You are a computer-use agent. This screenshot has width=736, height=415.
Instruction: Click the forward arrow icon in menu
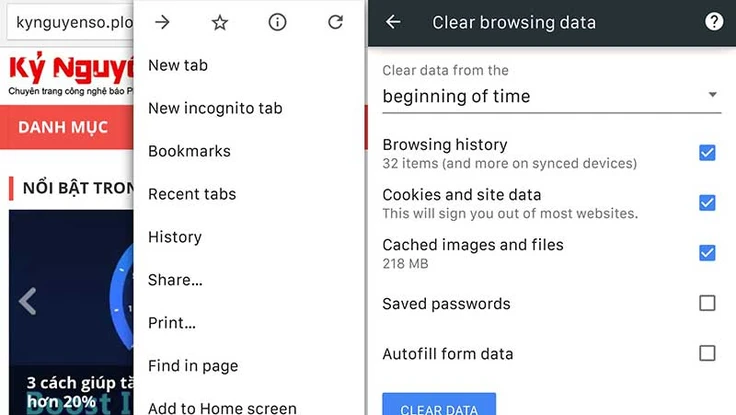click(x=162, y=22)
